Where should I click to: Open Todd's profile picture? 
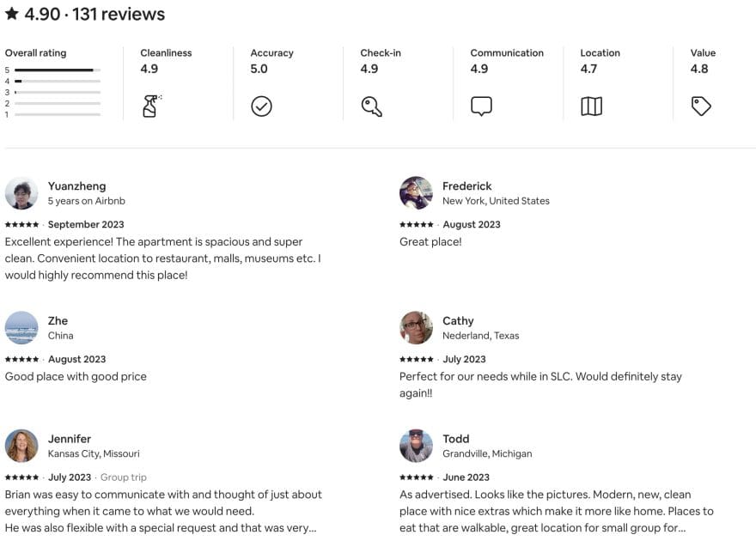416,446
